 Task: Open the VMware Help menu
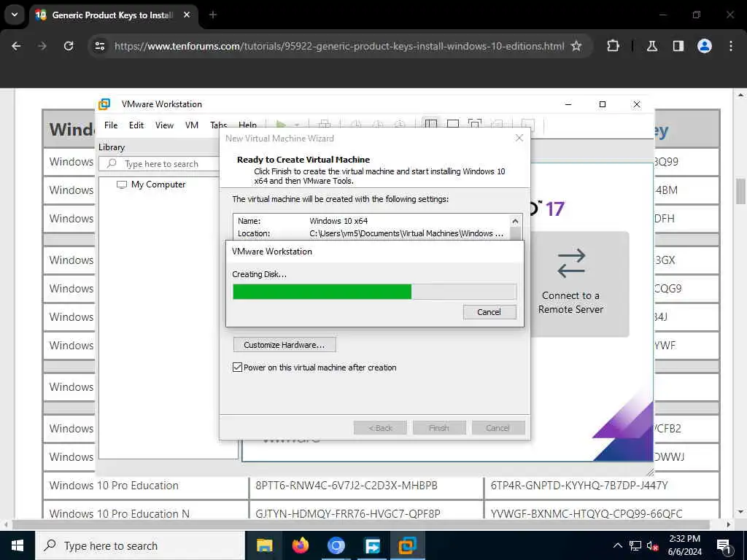[248, 125]
